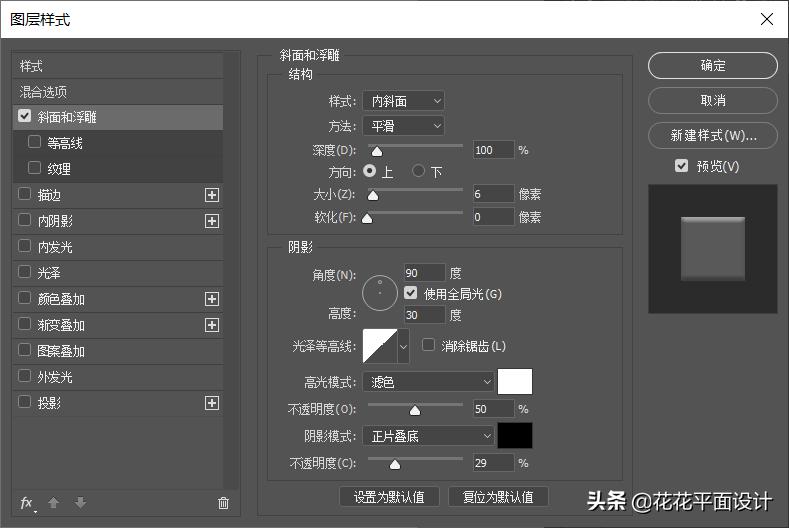Click the 大小 slider handle
The image size is (789, 528).
(x=373, y=195)
